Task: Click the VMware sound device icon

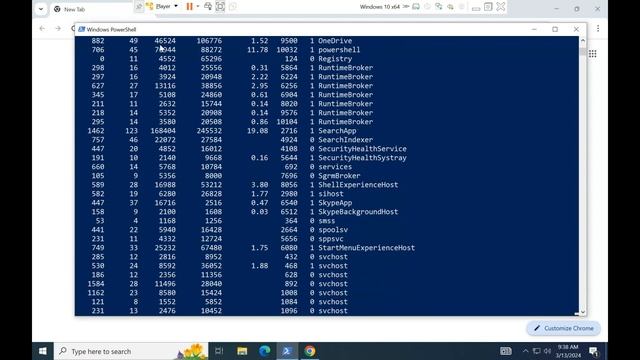Action: point(451,7)
